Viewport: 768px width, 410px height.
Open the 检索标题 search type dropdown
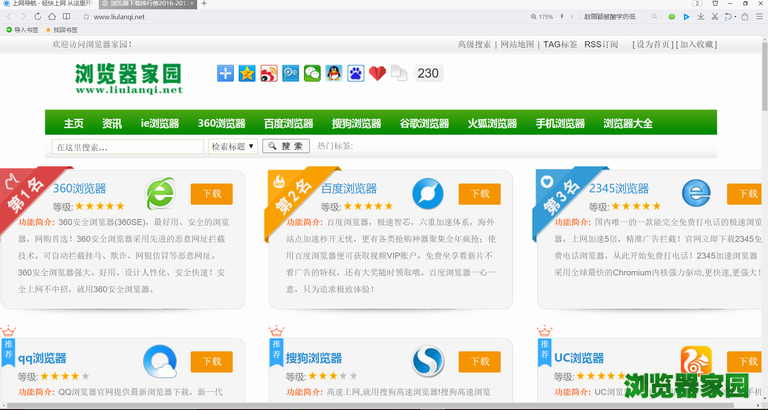point(232,146)
